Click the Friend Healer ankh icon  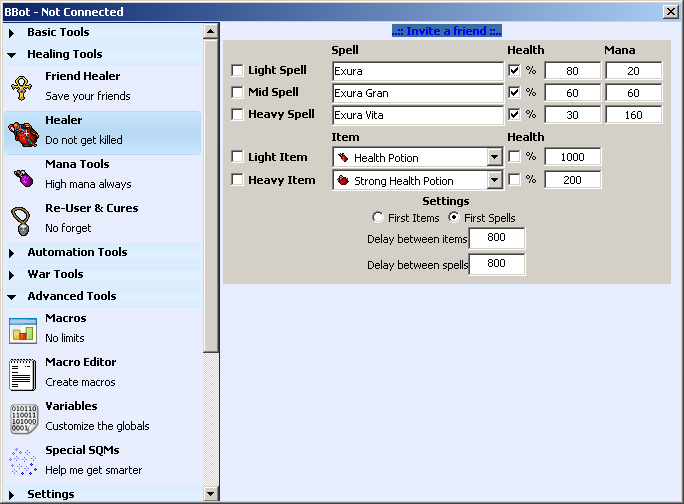[x=22, y=87]
